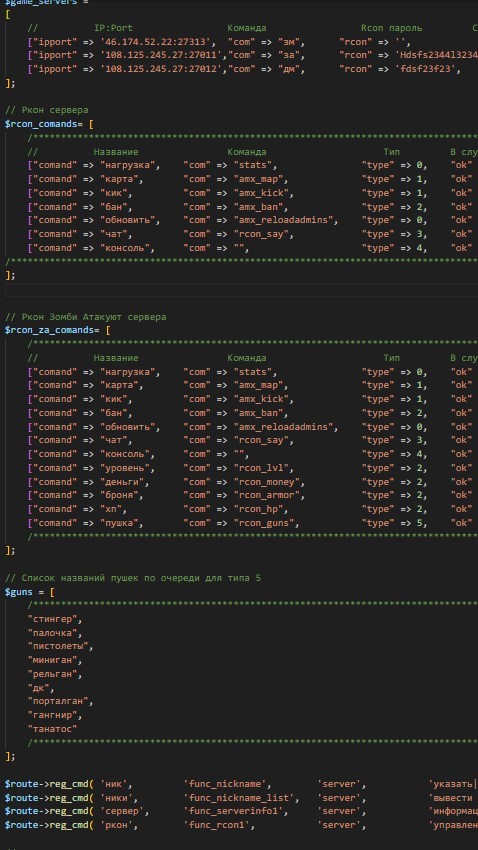The width and height of the screenshot is (478, 850).
Task: Click the "уровень" command name
Action: point(127,468)
